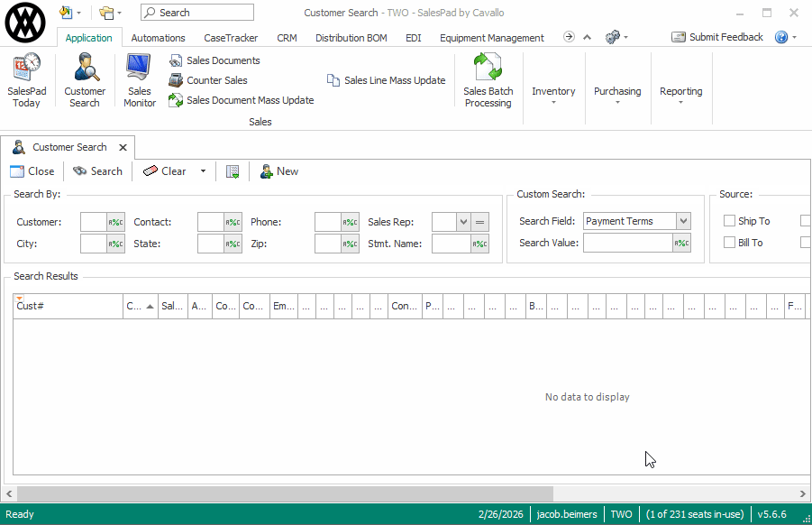812x525 pixels.
Task: Open the Sales Monitor
Action: click(x=139, y=80)
